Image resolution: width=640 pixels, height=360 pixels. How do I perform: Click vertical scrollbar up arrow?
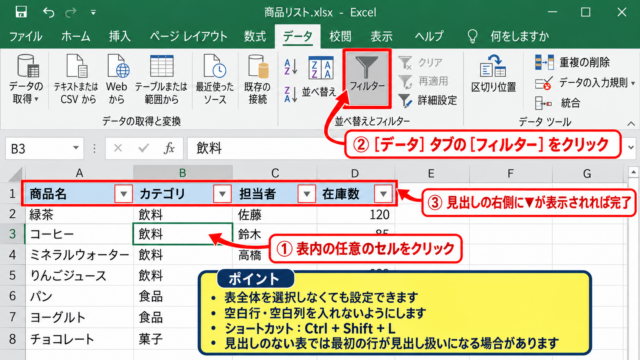coord(633,173)
